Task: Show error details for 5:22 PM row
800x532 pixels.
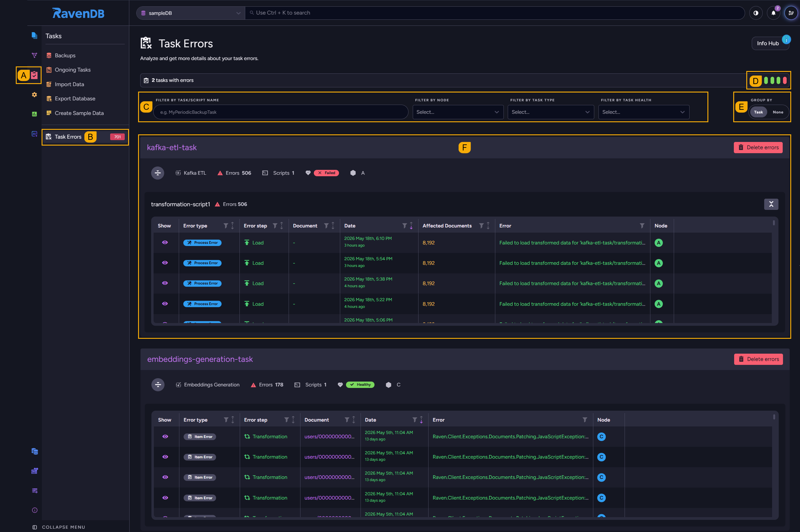Action: click(165, 304)
